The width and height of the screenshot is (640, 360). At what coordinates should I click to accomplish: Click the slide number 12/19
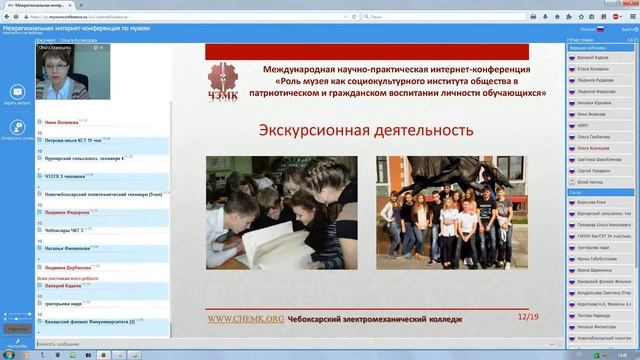(x=528, y=317)
